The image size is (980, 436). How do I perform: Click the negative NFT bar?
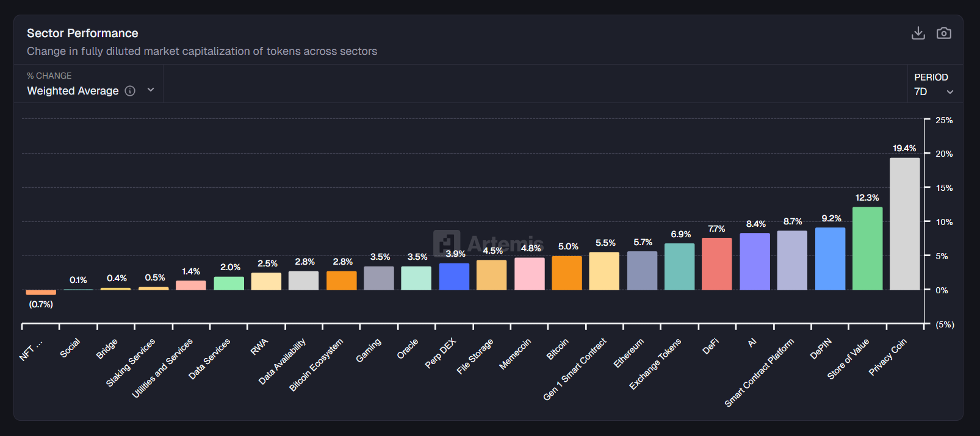(x=41, y=293)
